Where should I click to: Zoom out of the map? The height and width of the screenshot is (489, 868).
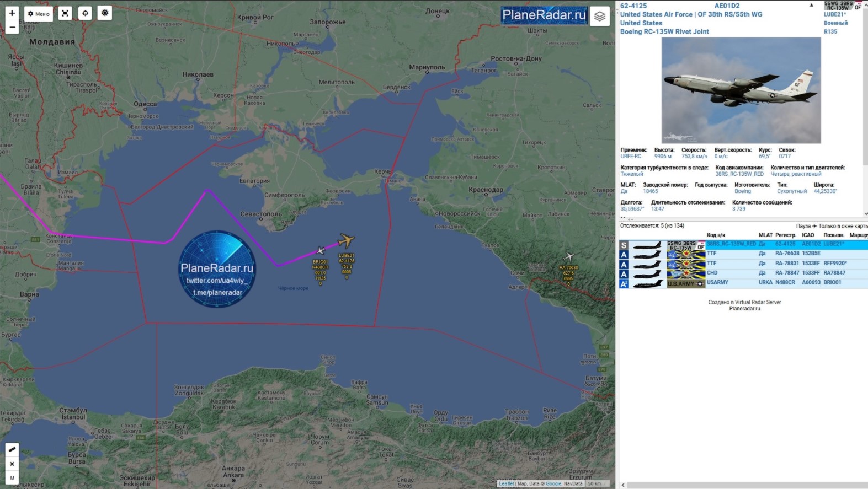[12, 27]
